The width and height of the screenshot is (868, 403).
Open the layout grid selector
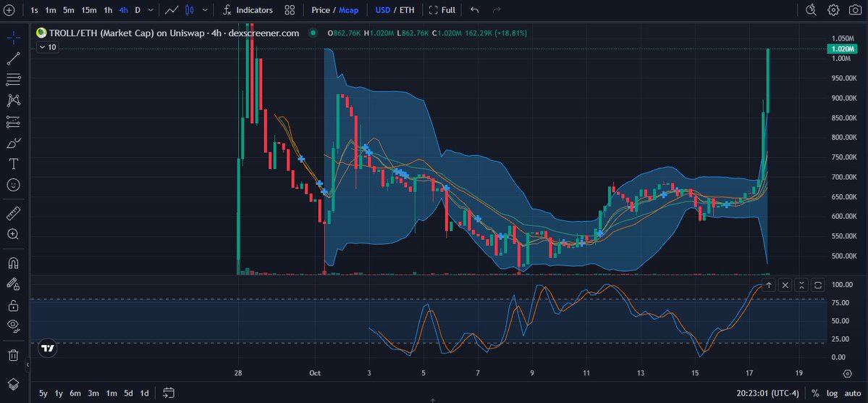click(290, 10)
